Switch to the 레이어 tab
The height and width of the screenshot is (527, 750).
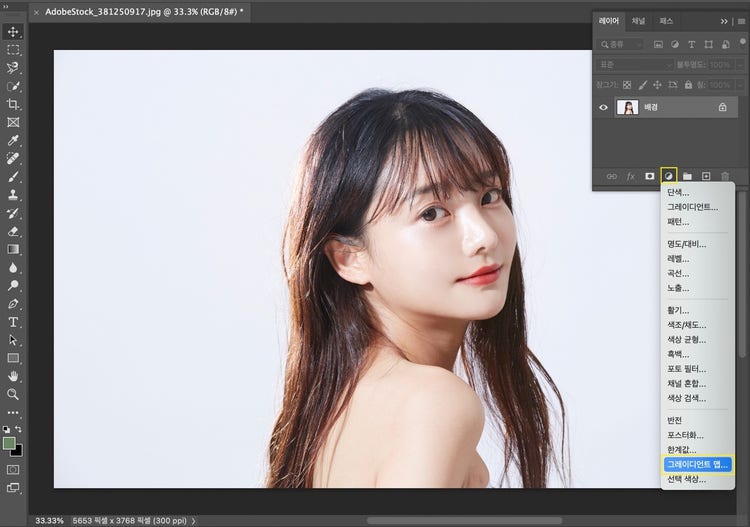click(x=608, y=21)
